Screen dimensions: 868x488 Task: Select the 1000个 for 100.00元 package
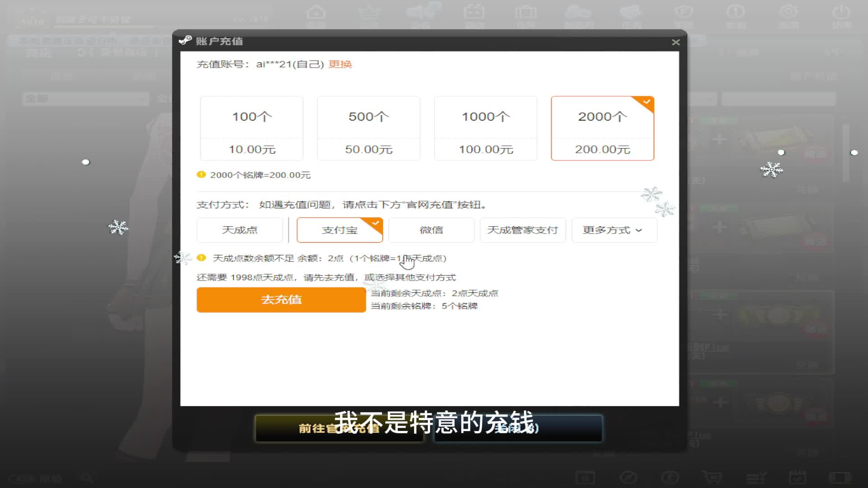(486, 128)
